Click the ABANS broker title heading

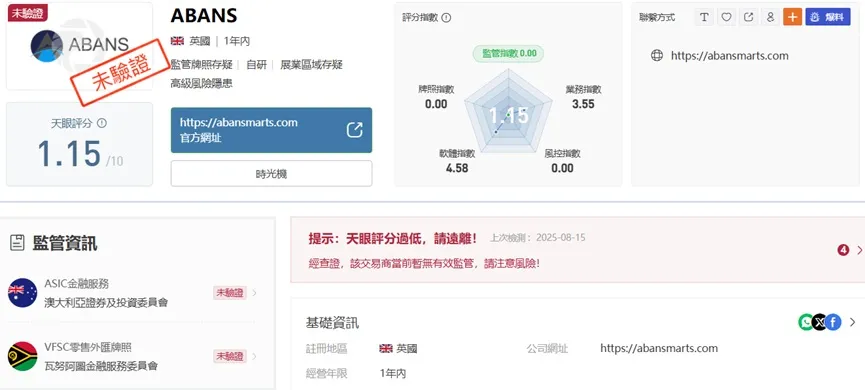pos(204,15)
